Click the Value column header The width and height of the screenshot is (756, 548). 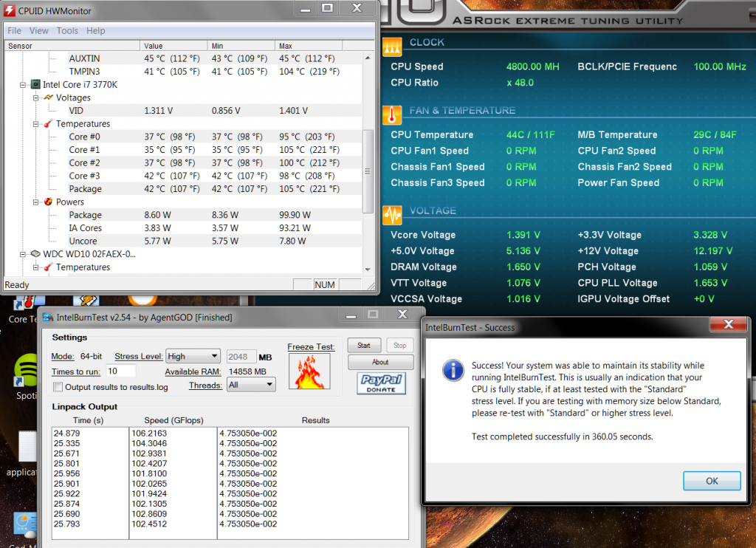(174, 46)
